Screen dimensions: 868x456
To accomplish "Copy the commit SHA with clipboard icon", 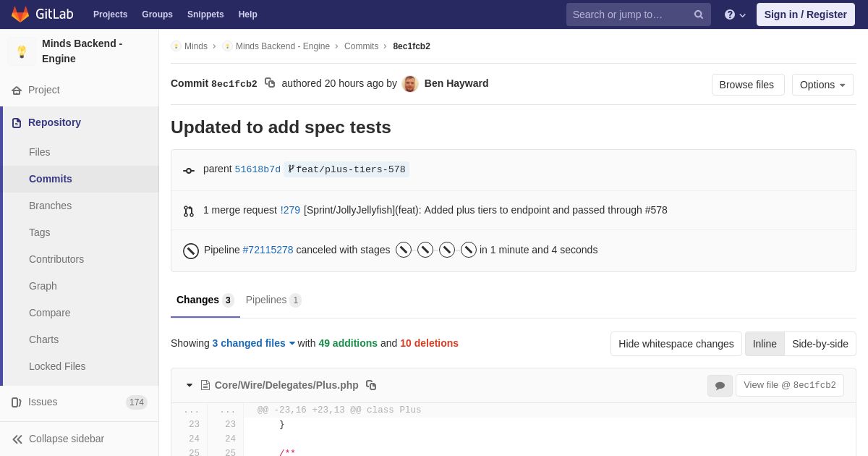I will point(270,83).
